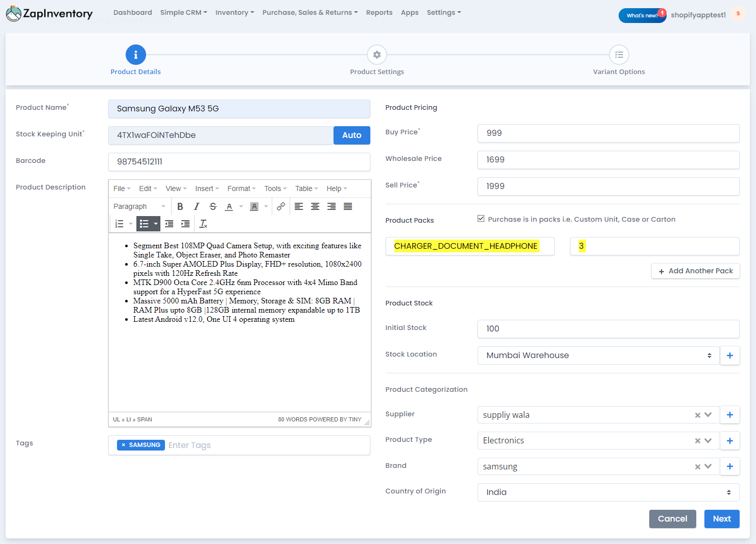Open editor Tools menu
The height and width of the screenshot is (544, 756).
click(x=275, y=188)
